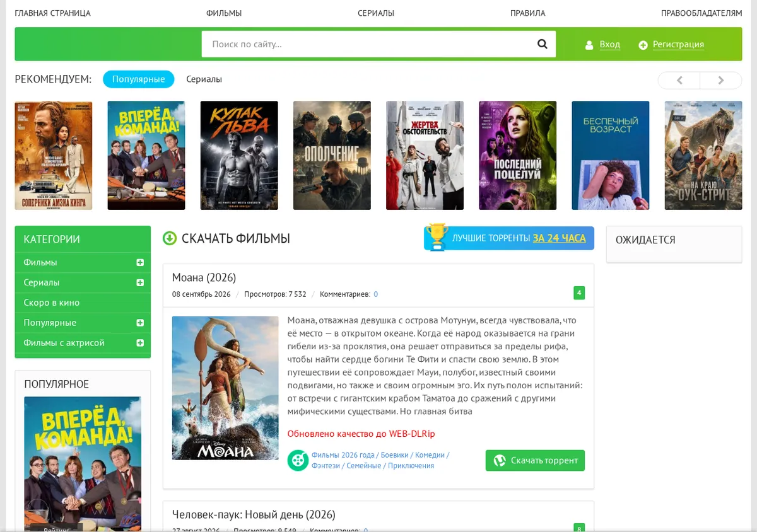Click the green download arrow beside Скачать фильмы

[x=169, y=238]
